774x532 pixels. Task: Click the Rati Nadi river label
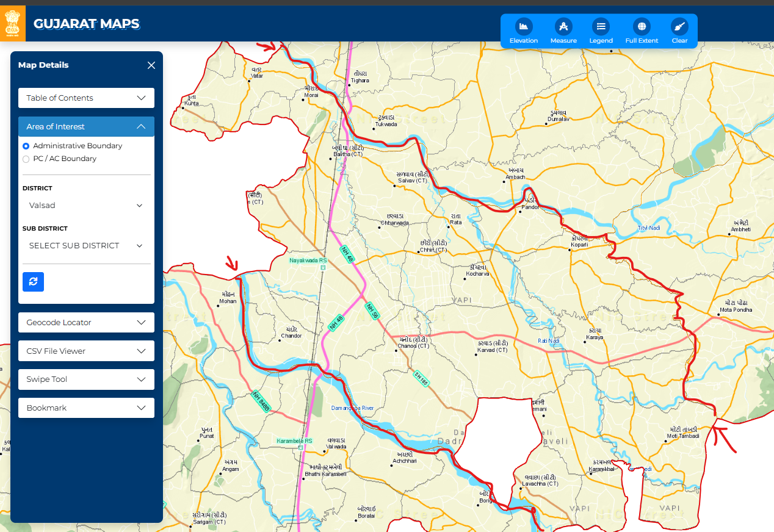[x=548, y=340]
